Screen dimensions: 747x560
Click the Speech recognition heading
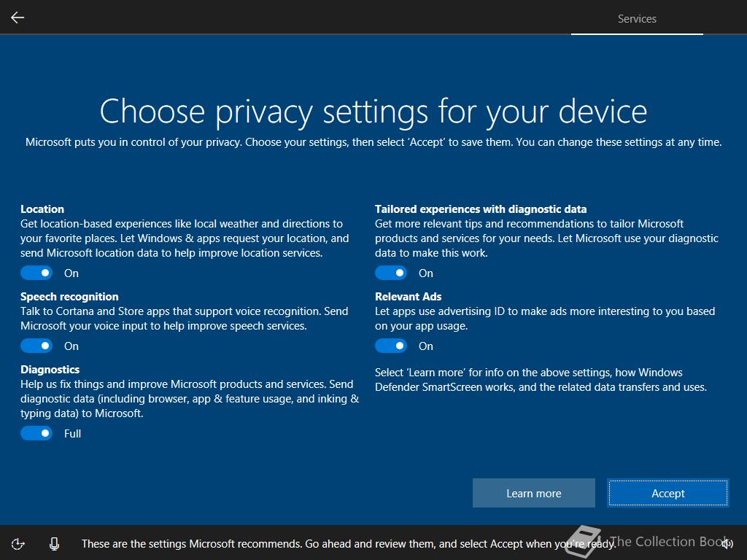tap(69, 297)
